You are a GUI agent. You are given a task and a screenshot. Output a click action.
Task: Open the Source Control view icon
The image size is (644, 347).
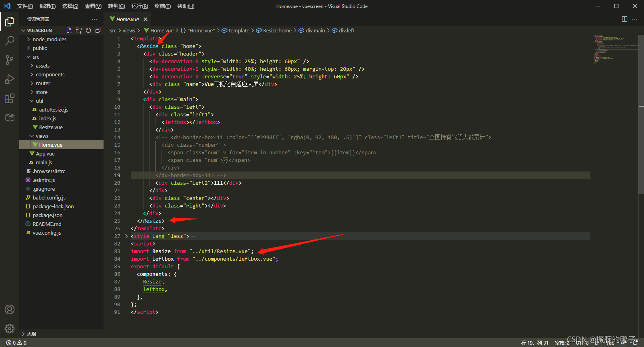10,60
